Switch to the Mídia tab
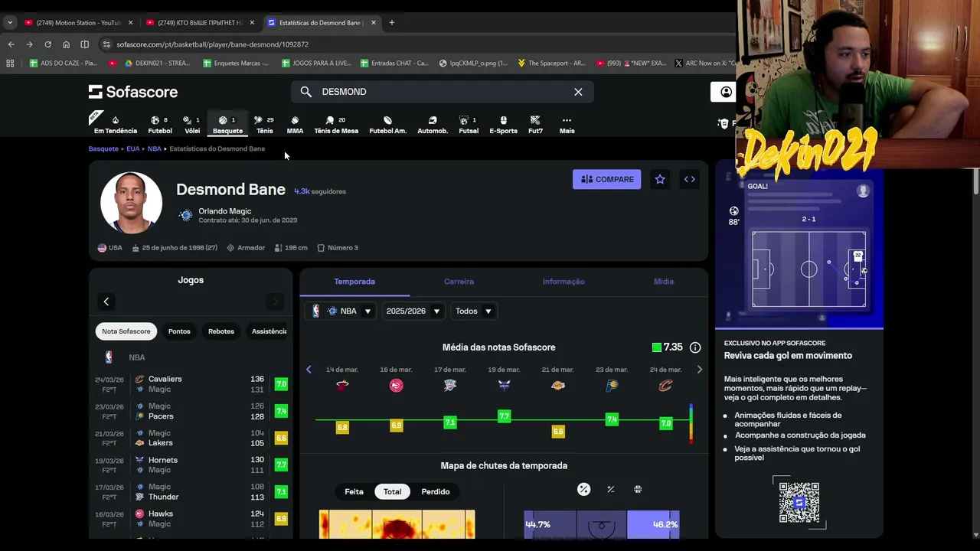This screenshot has width=980, height=551. [664, 282]
